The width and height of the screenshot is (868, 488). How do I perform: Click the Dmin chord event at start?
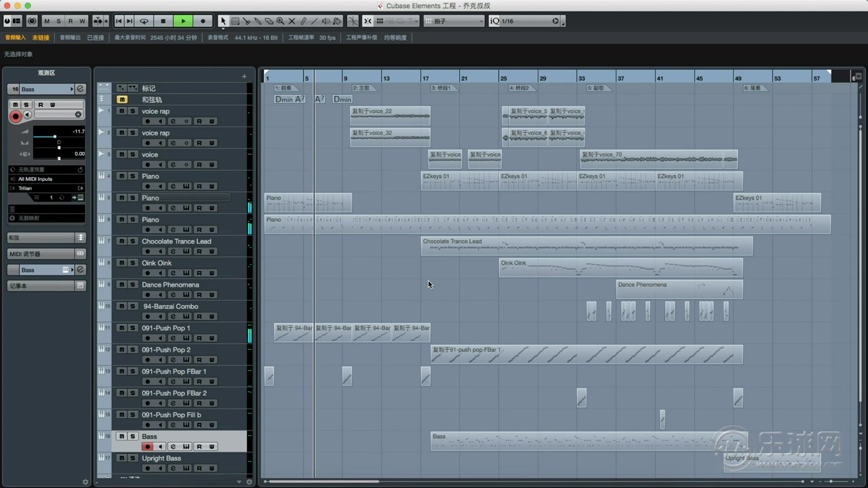283,99
